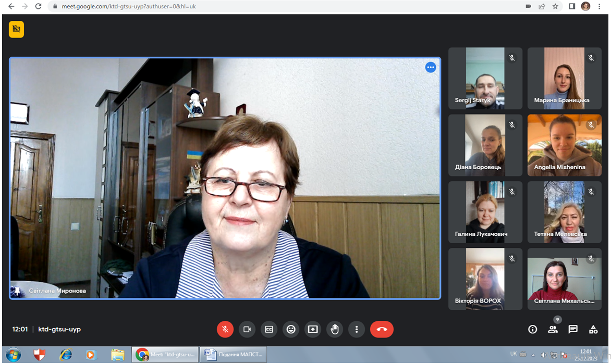Start presenting your screen
611x364 pixels.
coord(313,329)
